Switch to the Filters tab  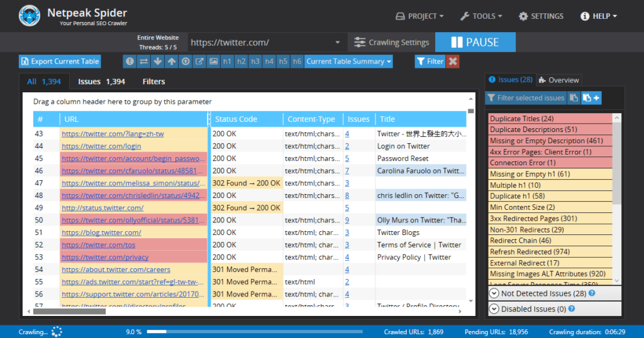click(x=153, y=82)
